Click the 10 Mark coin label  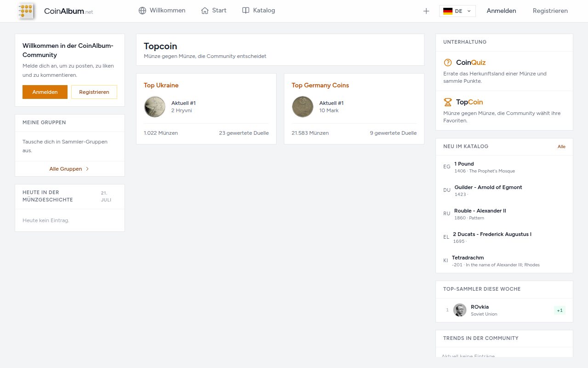(329, 110)
